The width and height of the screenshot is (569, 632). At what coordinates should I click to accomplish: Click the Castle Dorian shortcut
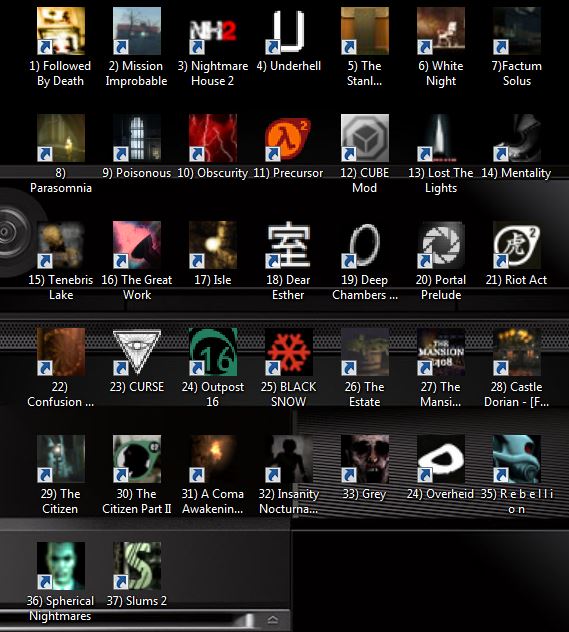(x=517, y=352)
